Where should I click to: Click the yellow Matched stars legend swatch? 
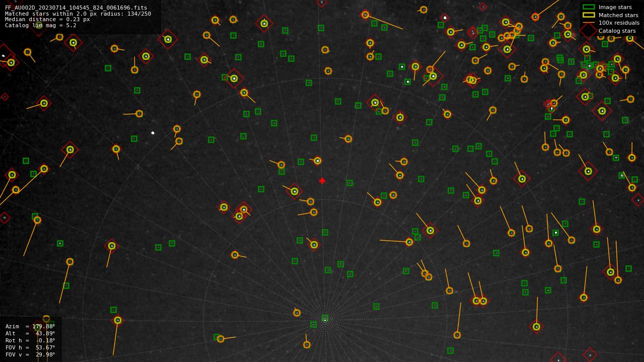(589, 15)
